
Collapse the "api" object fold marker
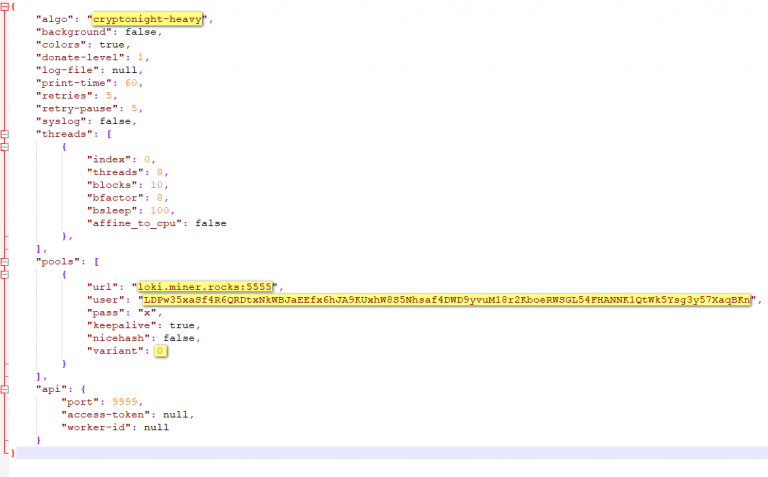click(x=5, y=389)
